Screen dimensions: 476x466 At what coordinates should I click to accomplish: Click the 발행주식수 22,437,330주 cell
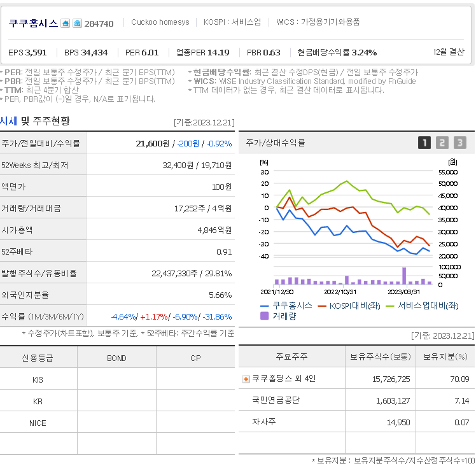160,273
